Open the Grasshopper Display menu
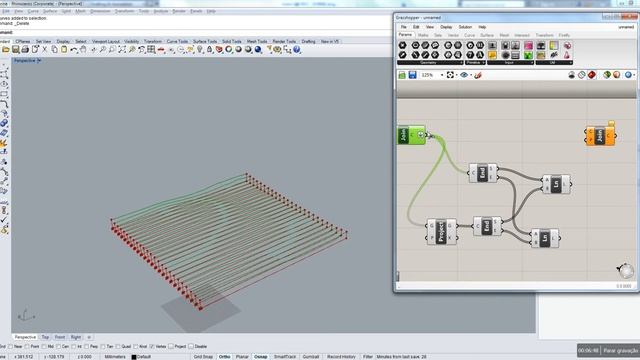Screen dimensions: 640x360 pos(446,27)
